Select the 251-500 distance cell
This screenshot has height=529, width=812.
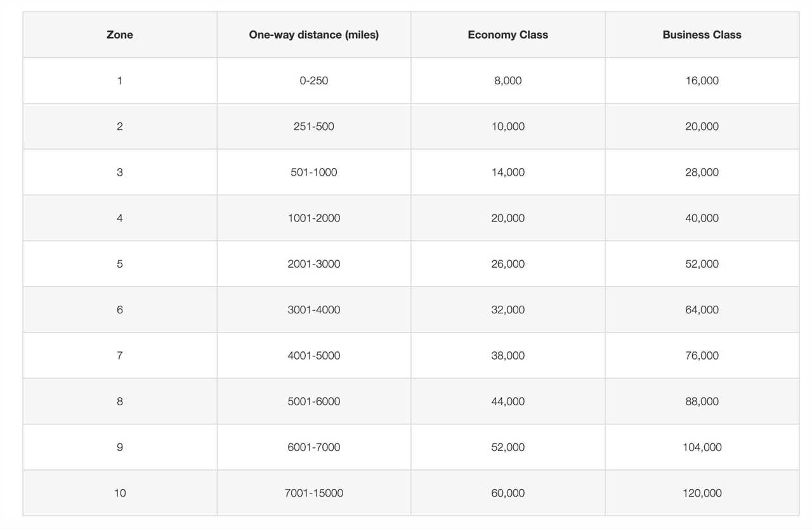314,126
